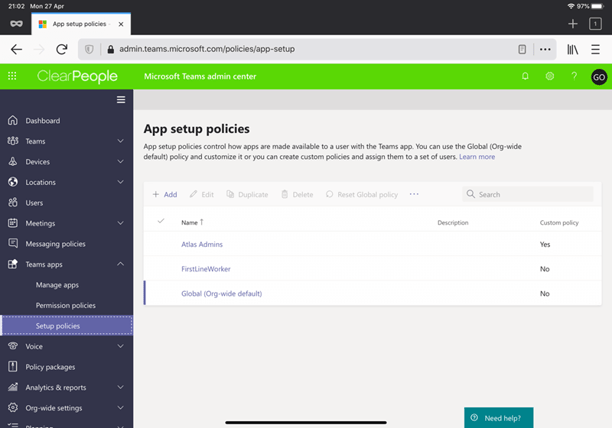Open the browser hamburger menu

(x=595, y=49)
